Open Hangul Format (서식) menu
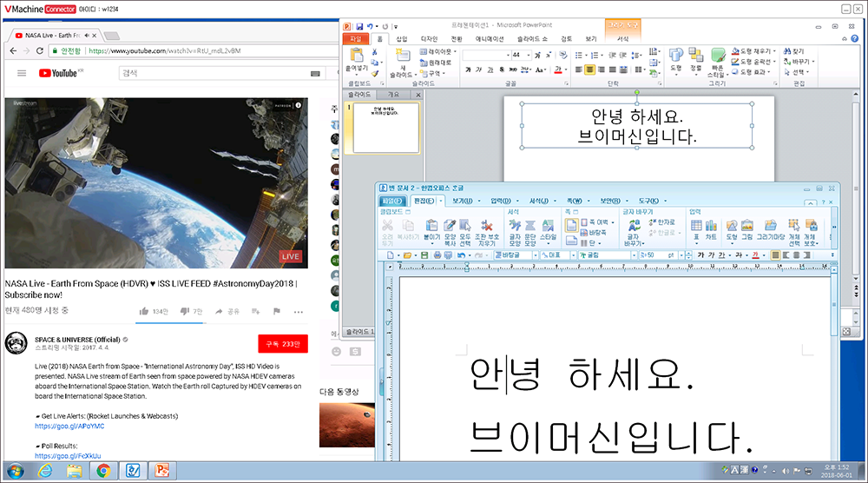 (538, 201)
